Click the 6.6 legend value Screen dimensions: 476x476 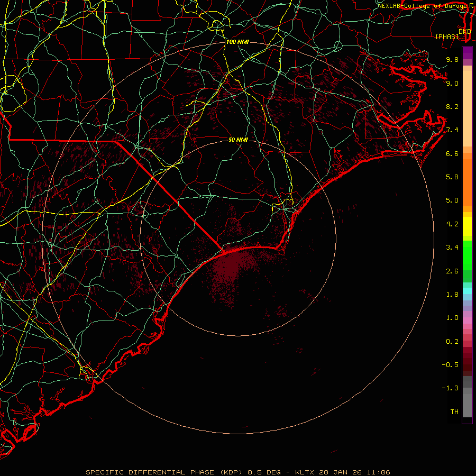452,153
